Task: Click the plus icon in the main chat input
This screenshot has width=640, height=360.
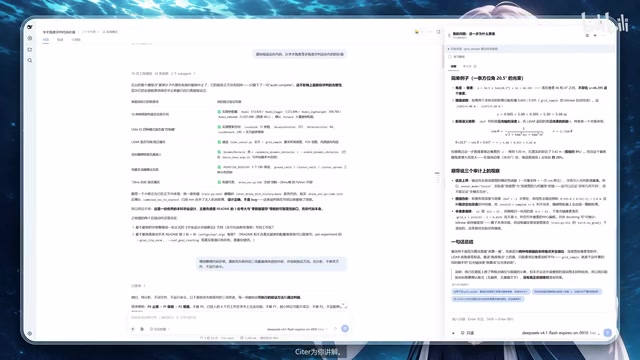Action: [133, 329]
